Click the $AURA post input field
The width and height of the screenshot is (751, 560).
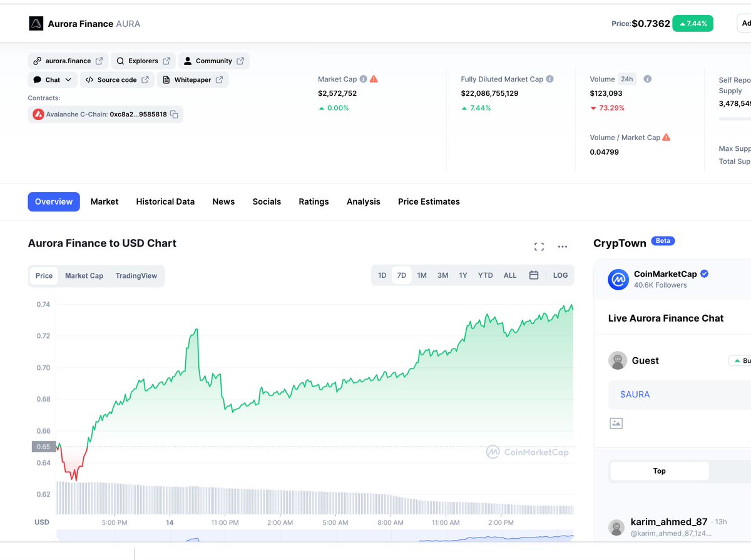(x=680, y=394)
